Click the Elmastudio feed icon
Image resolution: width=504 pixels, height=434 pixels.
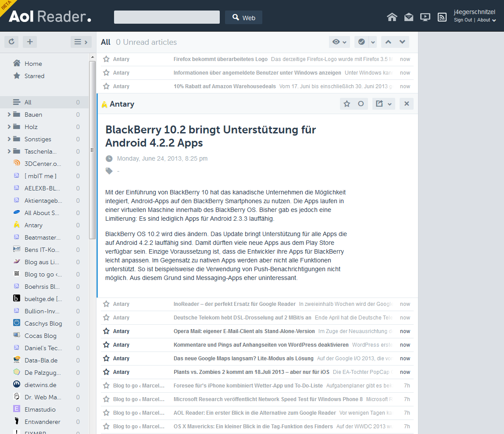tap(17, 409)
